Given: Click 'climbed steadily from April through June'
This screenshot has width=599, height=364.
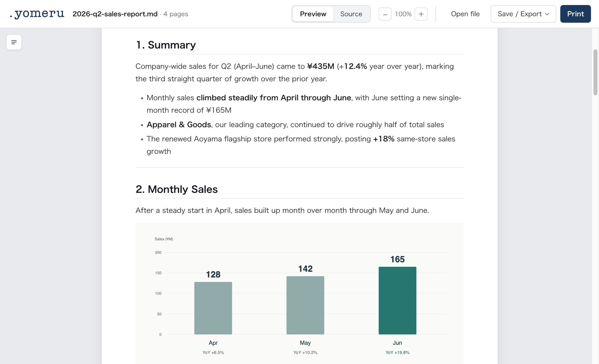Looking at the screenshot, I should pyautogui.click(x=274, y=98).
